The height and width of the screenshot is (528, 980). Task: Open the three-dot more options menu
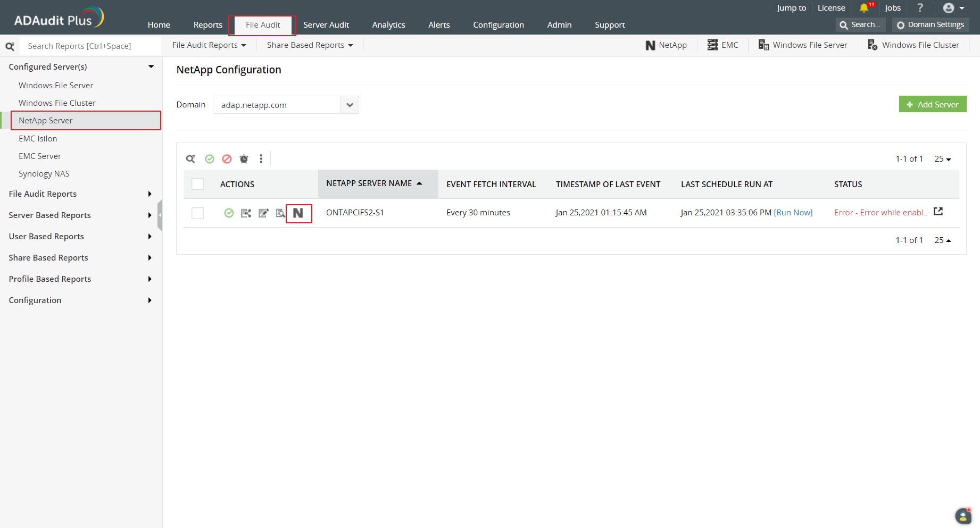261,159
